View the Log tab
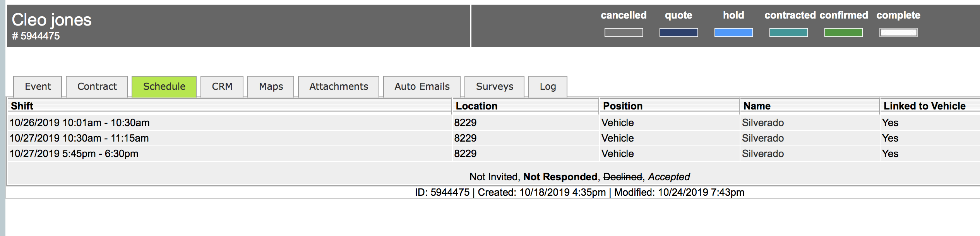This screenshot has height=236, width=980. pyautogui.click(x=548, y=87)
